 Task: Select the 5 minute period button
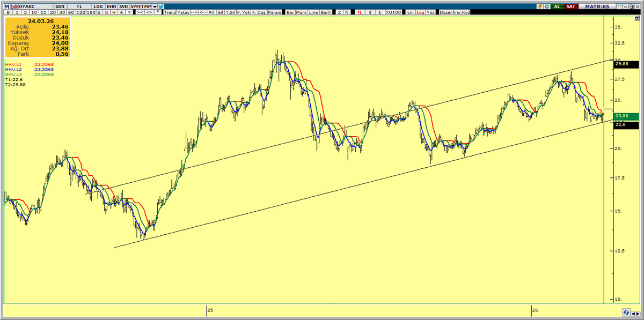pyautogui.click(x=25, y=12)
